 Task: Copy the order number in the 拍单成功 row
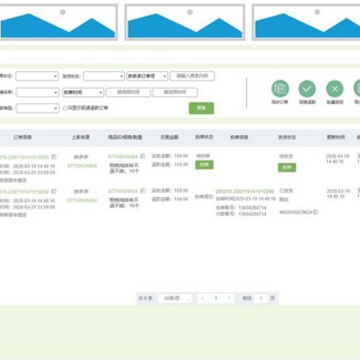54,191
